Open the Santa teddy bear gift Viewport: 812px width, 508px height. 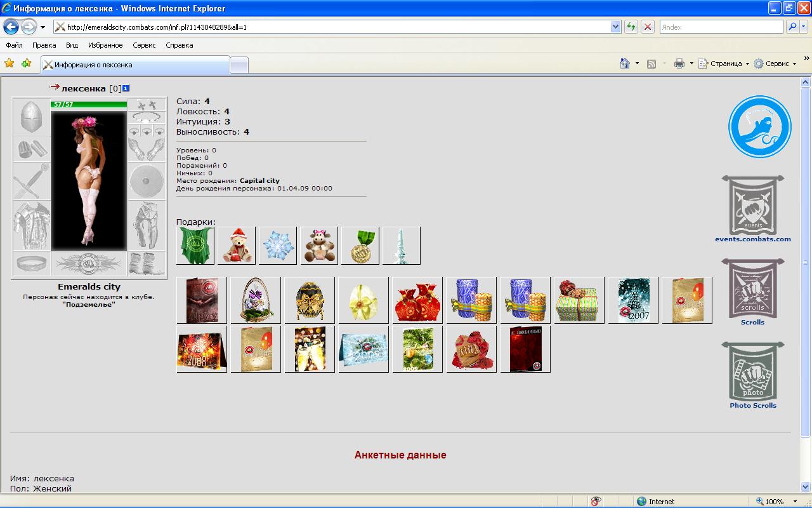[x=237, y=245]
